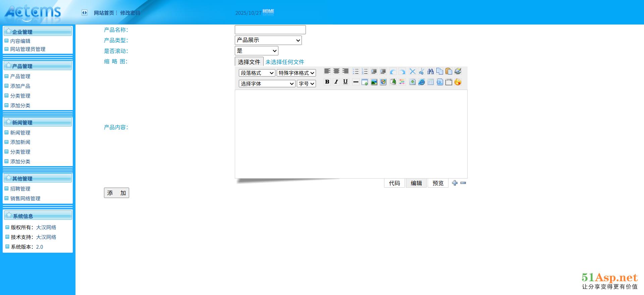Screen dimensions: 644x295
Task: Open 添加产品 in the sidebar
Action: 20,86
